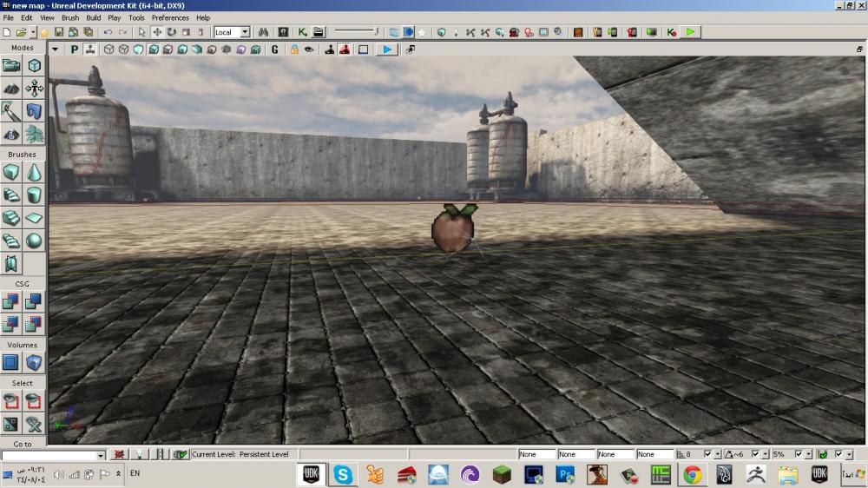Open the Brush menu
868x488 pixels.
(x=70, y=17)
